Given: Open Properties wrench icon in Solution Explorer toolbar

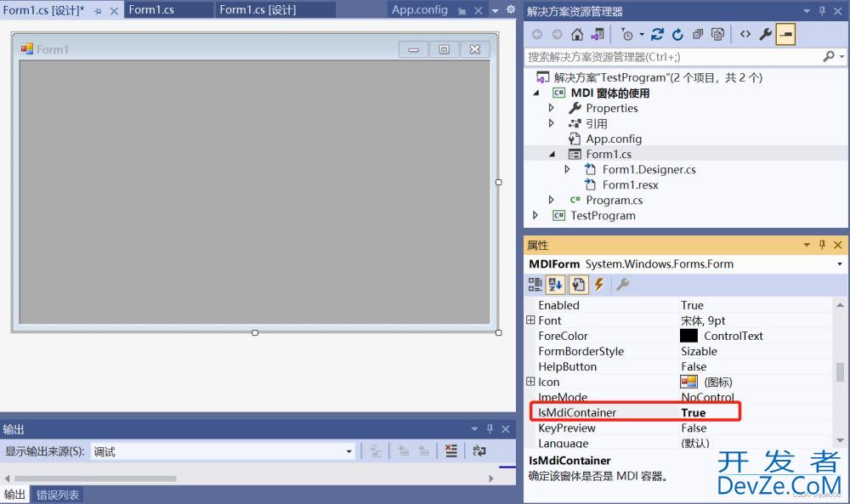Looking at the screenshot, I should 766,35.
